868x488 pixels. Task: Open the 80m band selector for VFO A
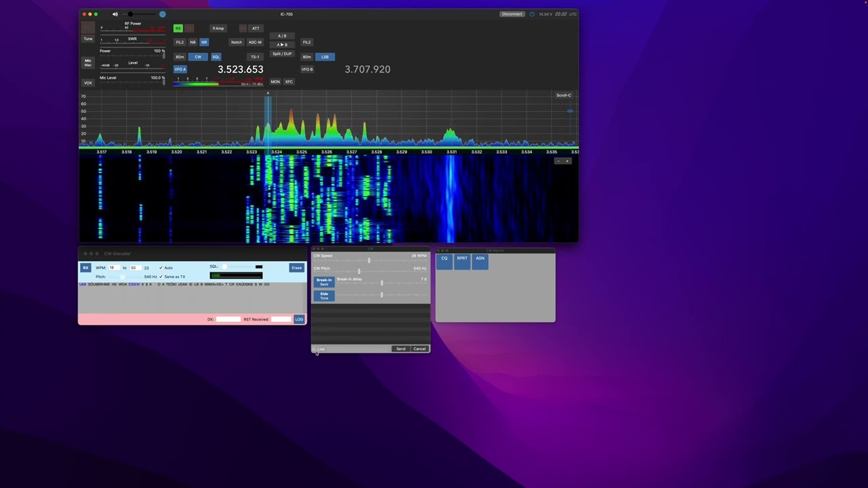[180, 57]
